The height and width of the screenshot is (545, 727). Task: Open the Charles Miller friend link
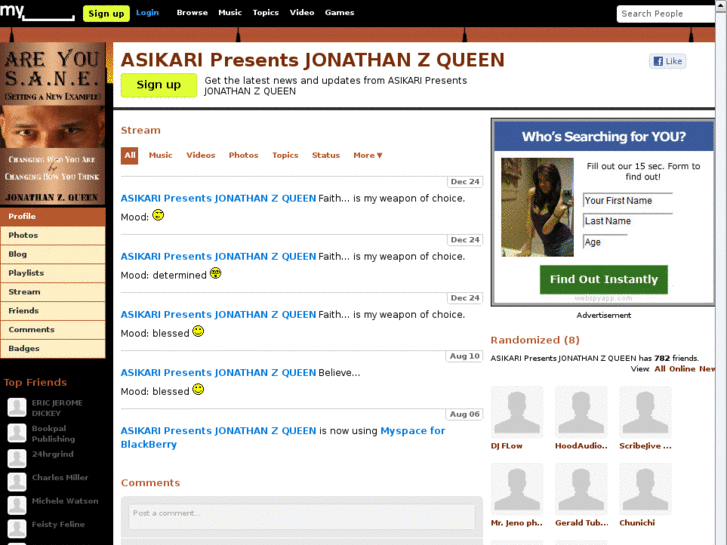pos(60,477)
